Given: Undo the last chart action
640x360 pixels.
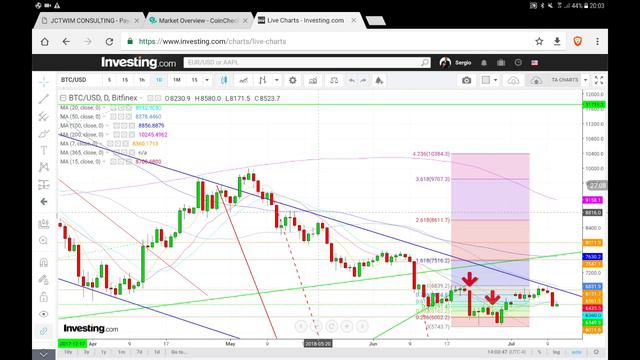Looking at the screenshot, I should 351,80.
